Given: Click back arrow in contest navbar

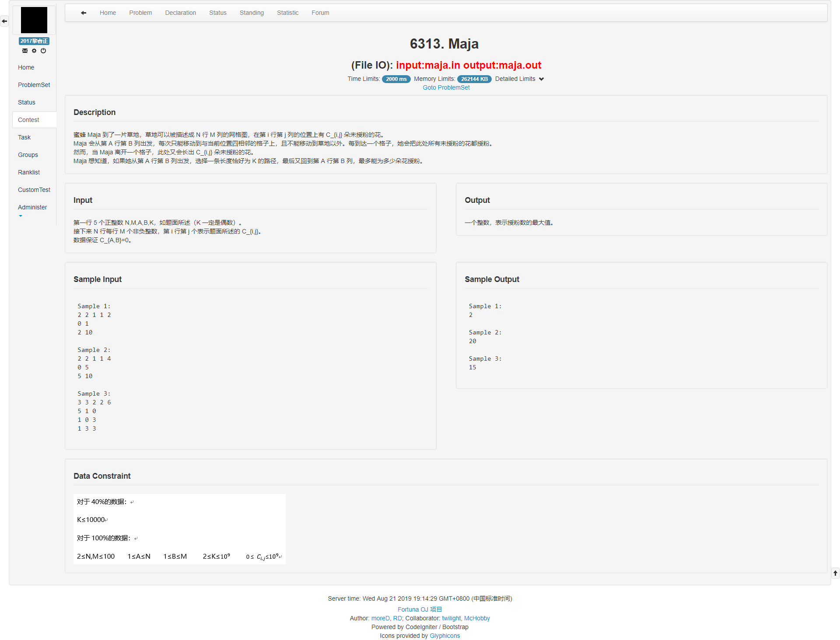Looking at the screenshot, I should tap(84, 13).
